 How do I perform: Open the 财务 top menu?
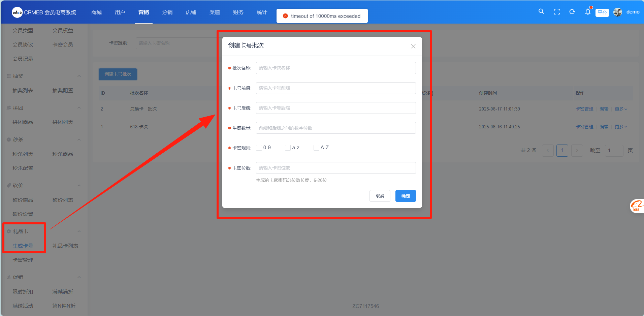[238, 12]
